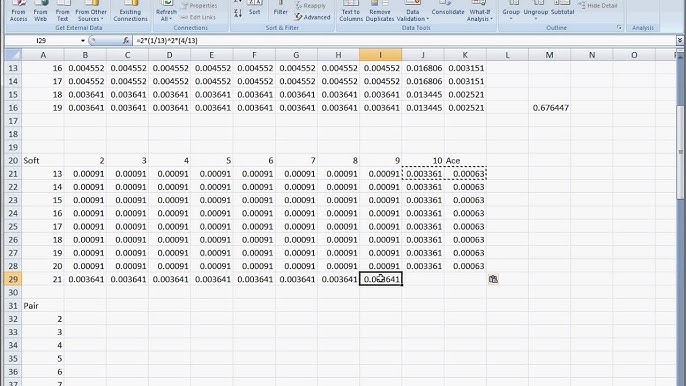Click cell K28 showing 0.00063

[465, 266]
